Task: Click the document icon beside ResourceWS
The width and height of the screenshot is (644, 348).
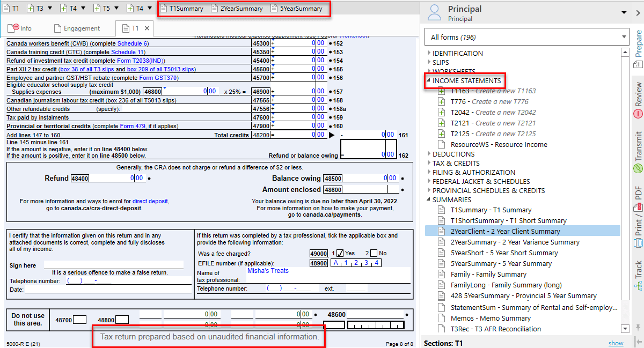Action: [441, 145]
